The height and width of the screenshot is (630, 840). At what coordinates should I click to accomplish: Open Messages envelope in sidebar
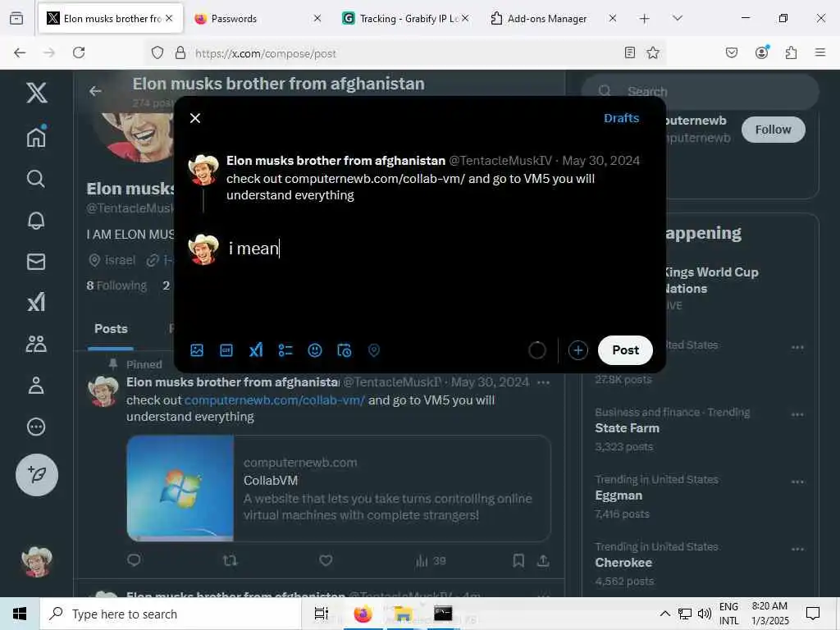click(36, 262)
